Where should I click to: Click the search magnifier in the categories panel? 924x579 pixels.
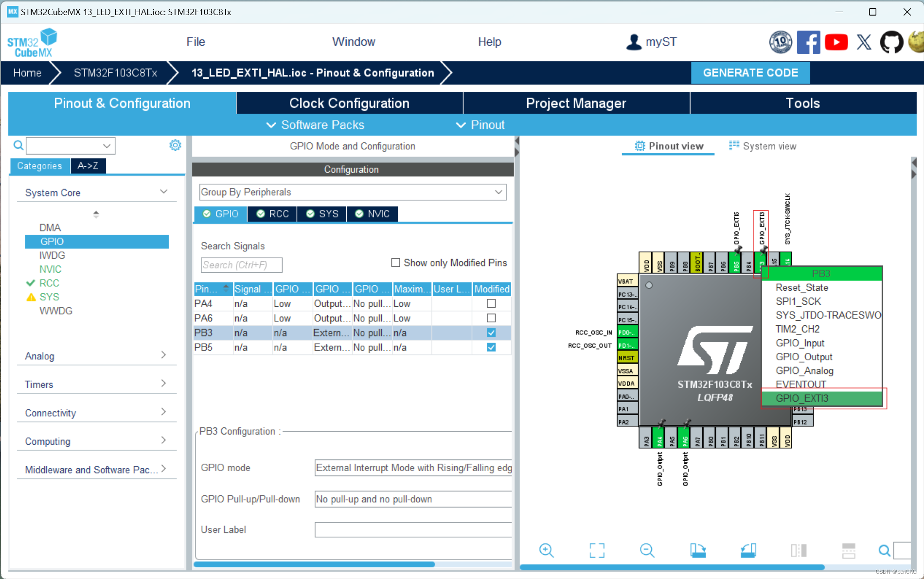[18, 145]
